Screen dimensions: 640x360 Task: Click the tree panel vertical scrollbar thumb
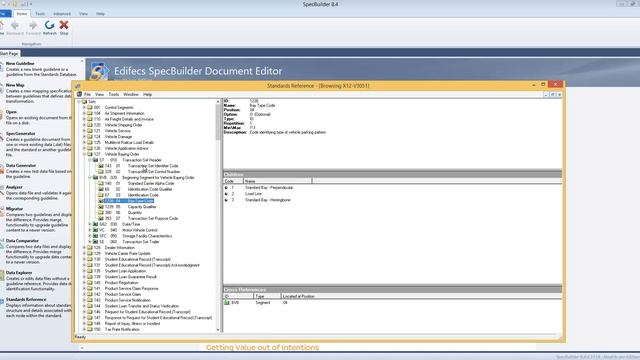coord(218,122)
